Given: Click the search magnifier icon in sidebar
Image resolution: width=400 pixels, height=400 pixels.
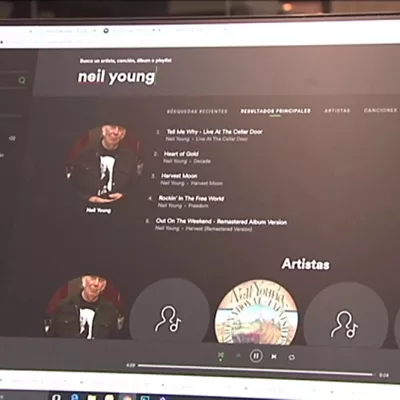Looking at the screenshot, I should point(22,80).
